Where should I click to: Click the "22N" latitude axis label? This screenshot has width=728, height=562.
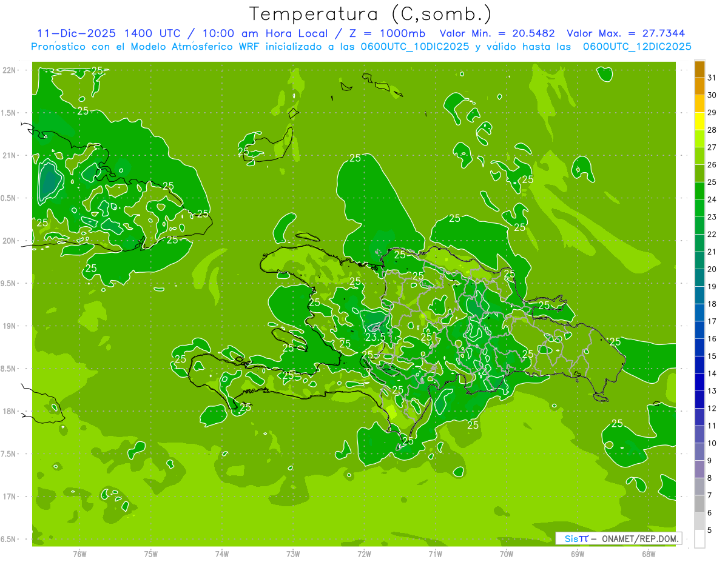tap(9, 70)
